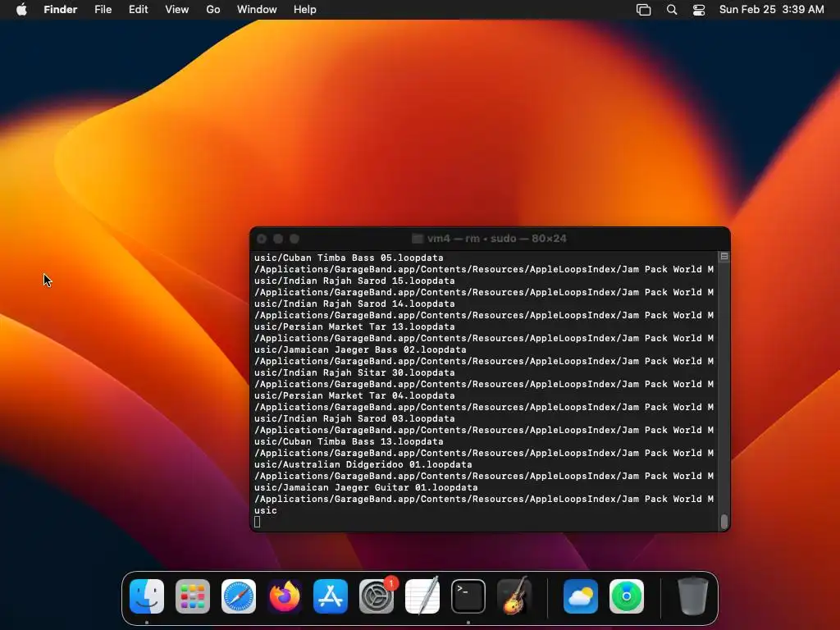Image resolution: width=840 pixels, height=630 pixels.
Task: Launch Safari from the Dock
Action: 239,596
